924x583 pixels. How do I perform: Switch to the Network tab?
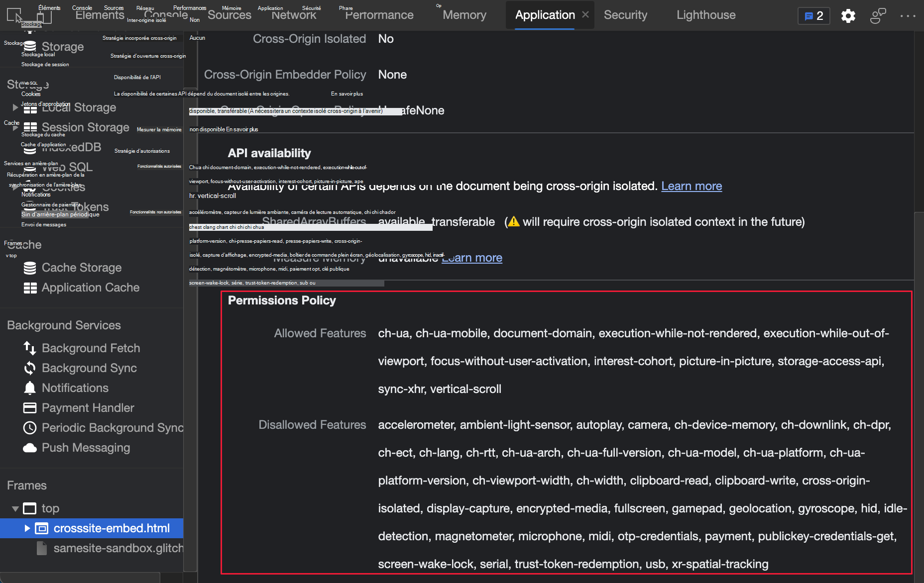pyautogui.click(x=294, y=15)
